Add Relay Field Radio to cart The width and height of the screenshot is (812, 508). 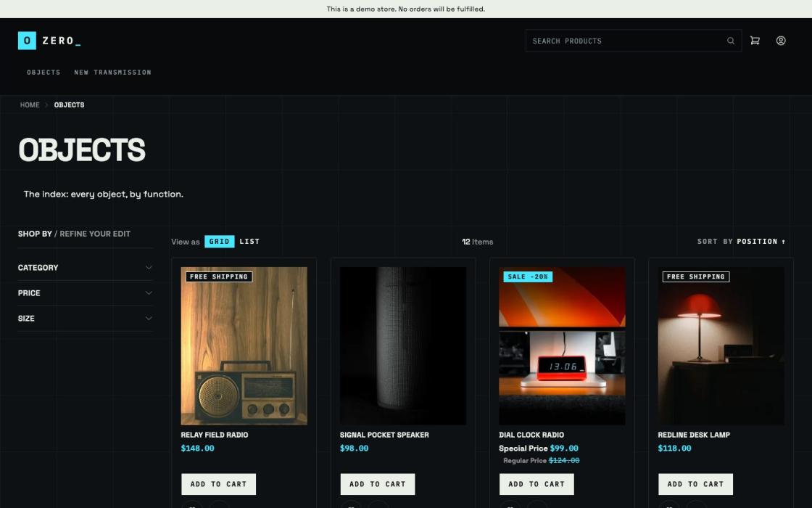[218, 484]
